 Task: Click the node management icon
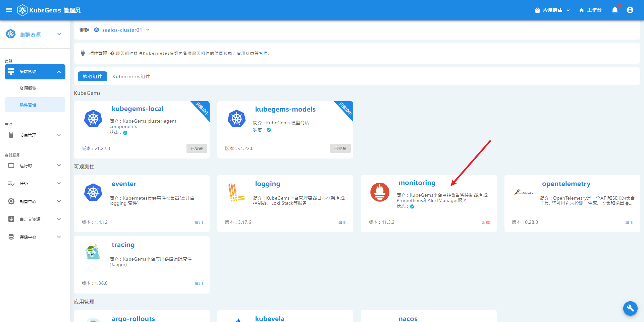pos(11,135)
